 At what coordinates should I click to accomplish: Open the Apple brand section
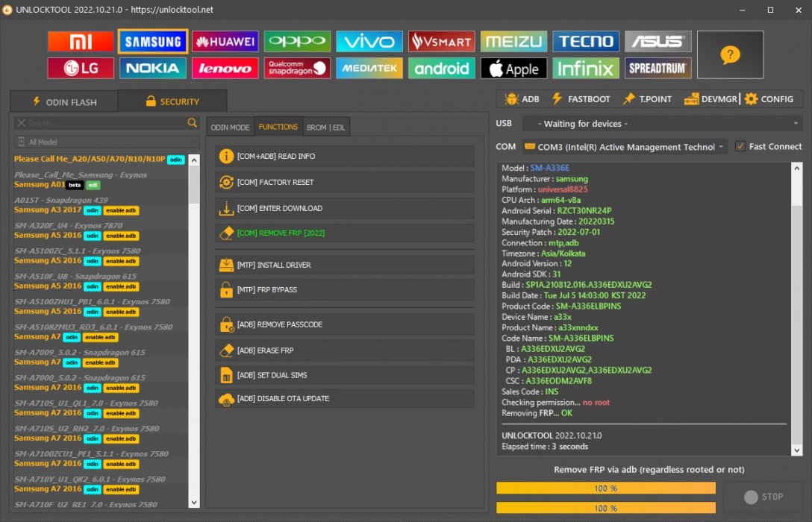click(x=513, y=69)
